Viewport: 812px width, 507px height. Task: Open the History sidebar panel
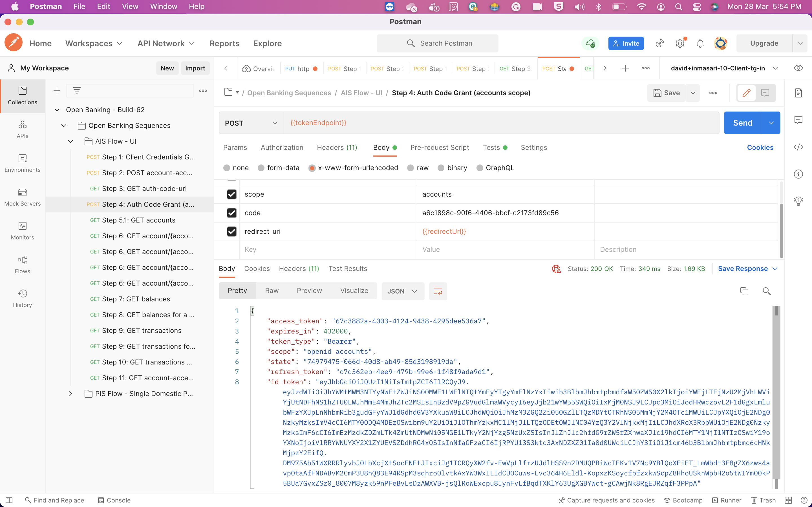click(23, 299)
